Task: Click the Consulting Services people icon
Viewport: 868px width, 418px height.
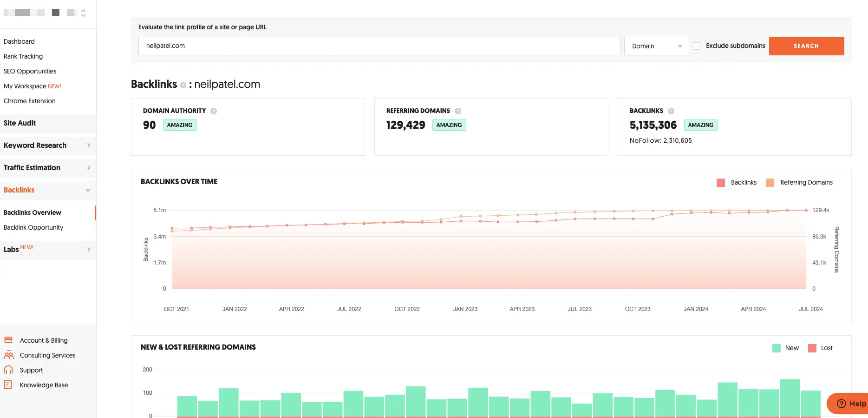Action: click(8, 355)
